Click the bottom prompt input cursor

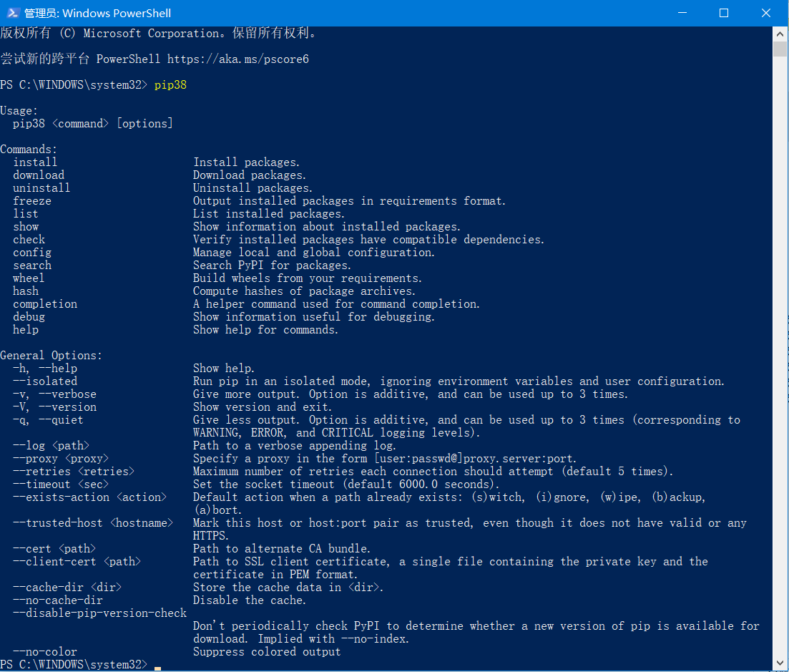click(157, 668)
